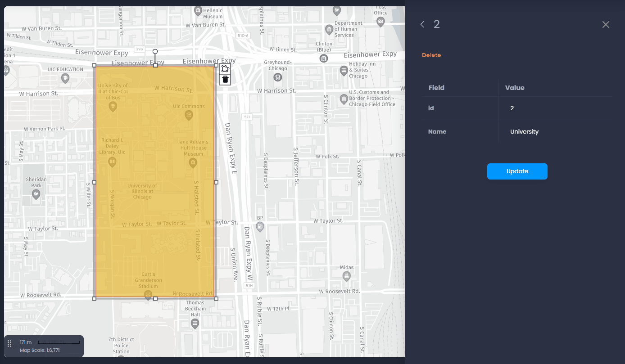Screen dimensions: 625x364
Task: Click the 51H exit shield on map
Action: click(249, 286)
